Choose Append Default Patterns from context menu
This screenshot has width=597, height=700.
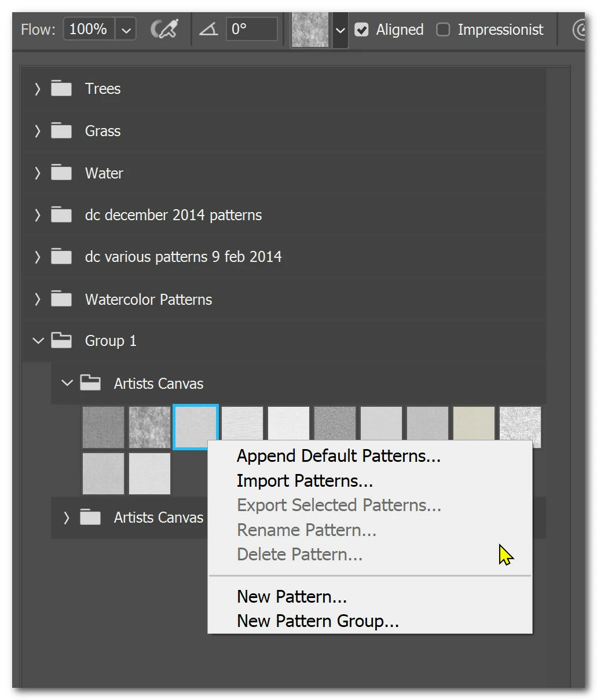pyautogui.click(x=339, y=456)
